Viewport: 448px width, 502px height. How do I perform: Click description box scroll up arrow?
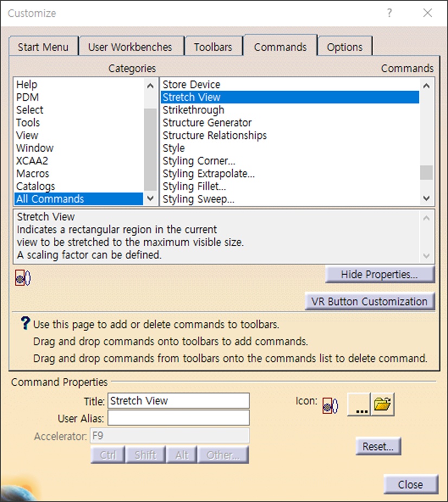click(x=426, y=218)
